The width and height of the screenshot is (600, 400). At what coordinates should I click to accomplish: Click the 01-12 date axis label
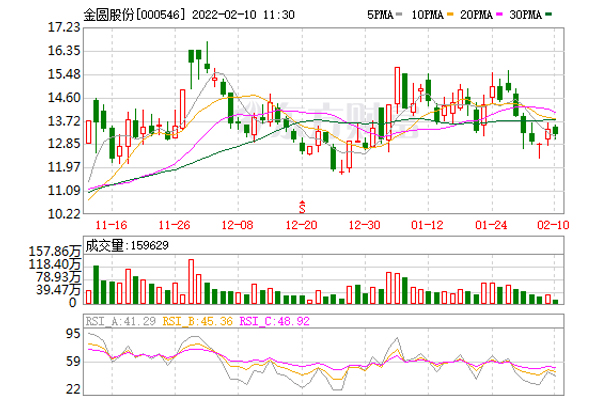tap(428, 227)
